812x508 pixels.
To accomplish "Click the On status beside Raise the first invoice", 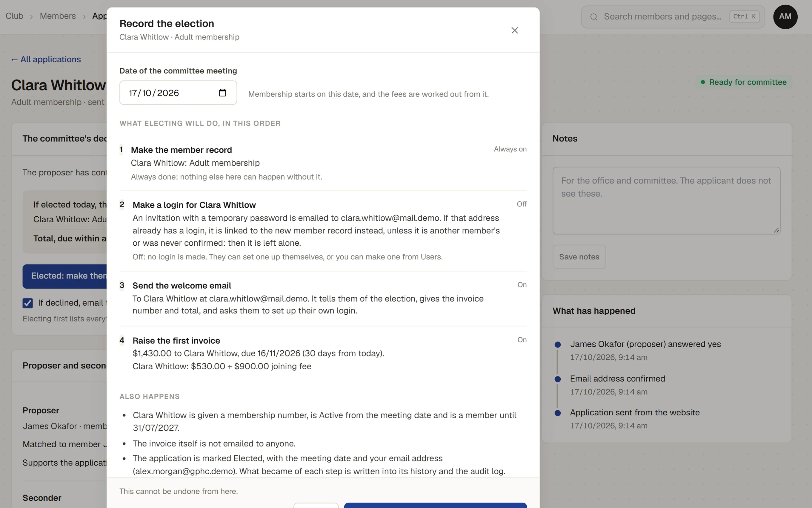I will [x=522, y=340].
